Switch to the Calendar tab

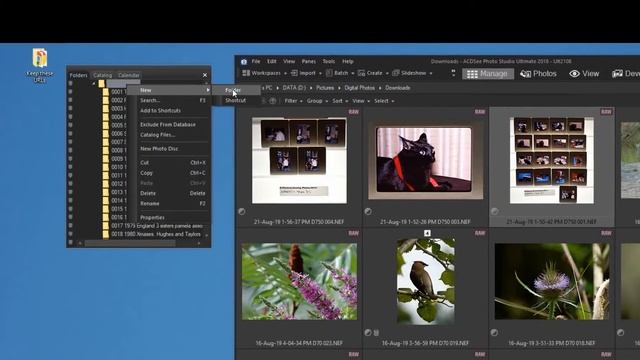(129, 75)
